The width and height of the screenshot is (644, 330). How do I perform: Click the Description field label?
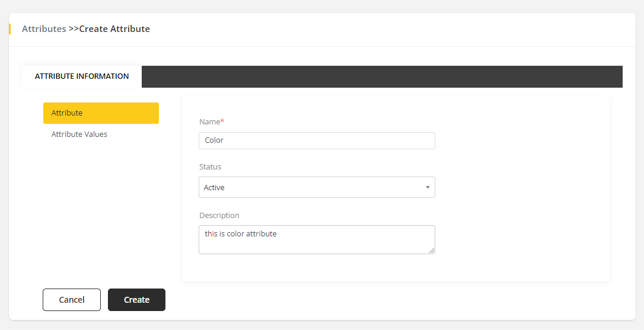(219, 216)
